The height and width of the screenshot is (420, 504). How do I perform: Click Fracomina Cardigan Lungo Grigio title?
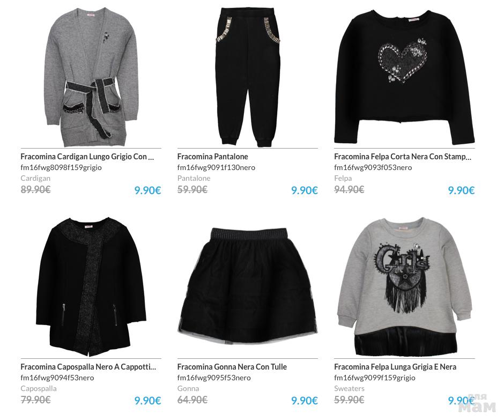click(x=87, y=157)
